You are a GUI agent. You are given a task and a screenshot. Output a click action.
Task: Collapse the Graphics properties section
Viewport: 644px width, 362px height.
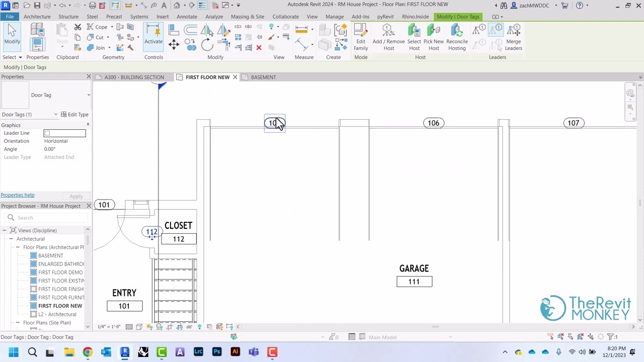(88, 125)
